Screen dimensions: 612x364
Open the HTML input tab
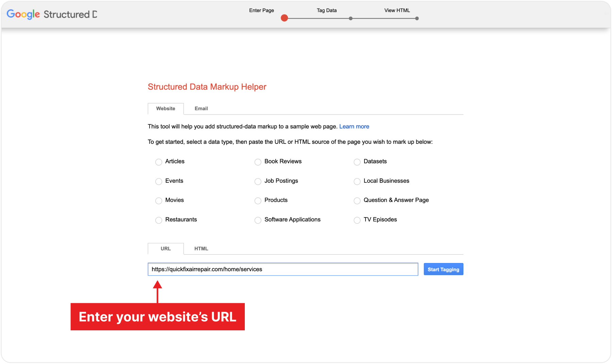coord(201,248)
